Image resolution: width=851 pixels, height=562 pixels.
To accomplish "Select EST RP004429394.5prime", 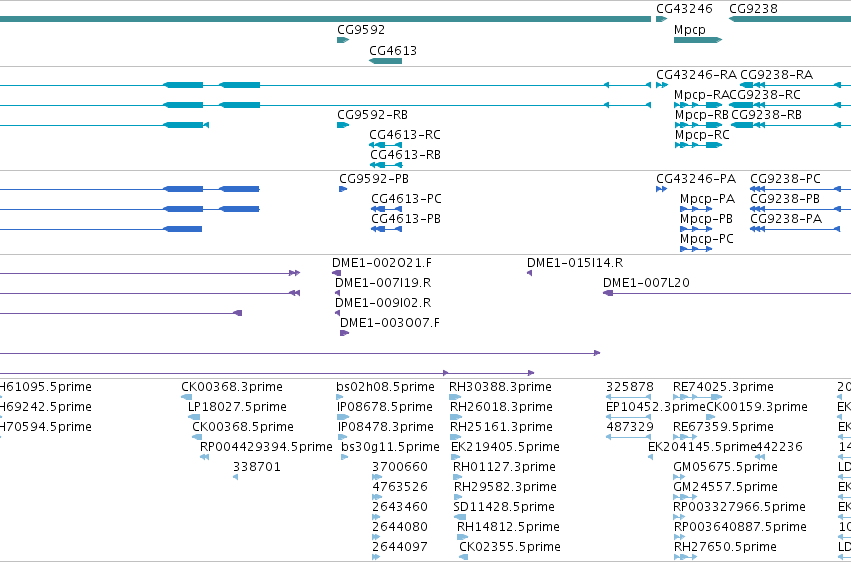I will click(205, 457).
